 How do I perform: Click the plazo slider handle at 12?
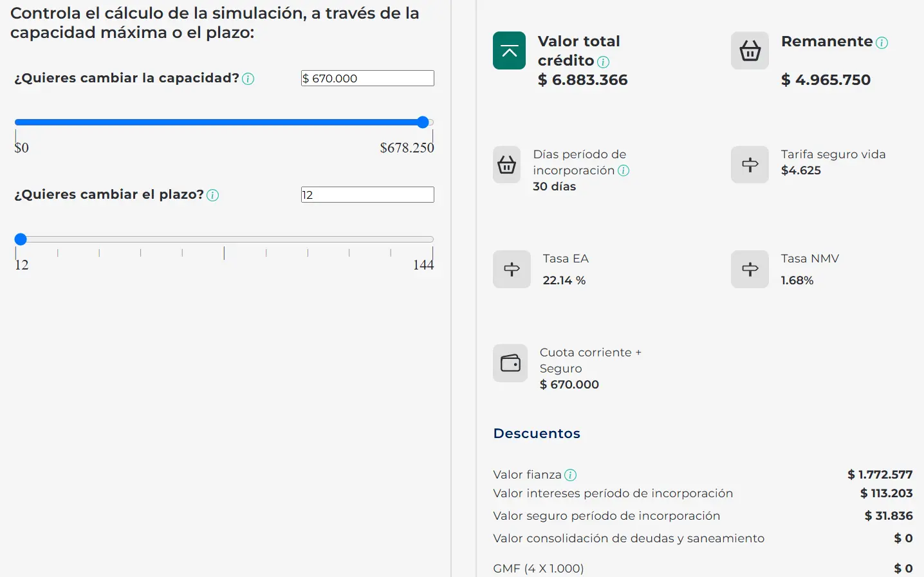[21, 239]
